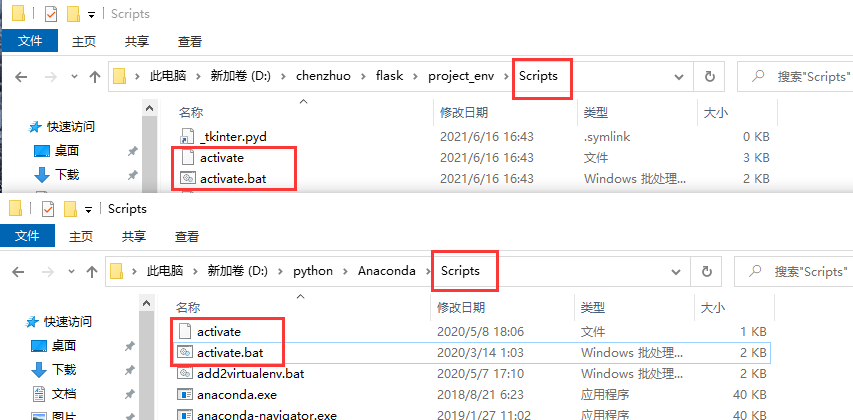Select activate file icon dated 2021/6/16
Image resolution: width=853 pixels, height=420 pixels.
click(x=187, y=158)
